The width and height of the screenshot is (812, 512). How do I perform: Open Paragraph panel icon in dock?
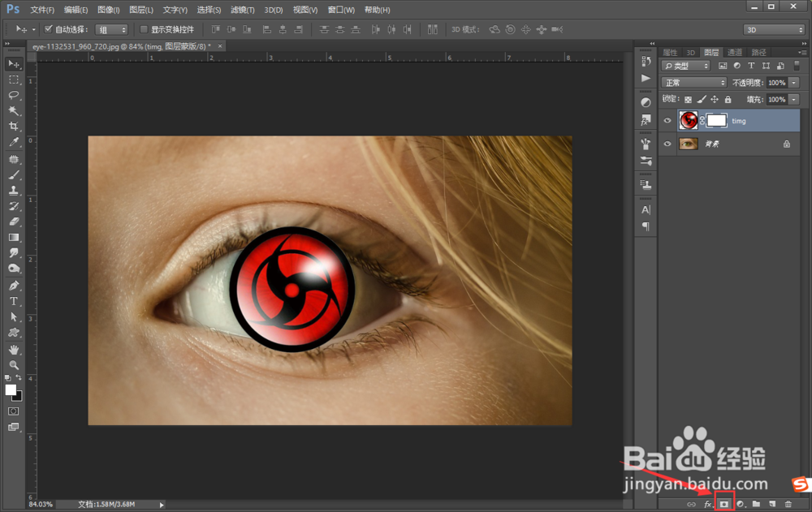click(646, 226)
